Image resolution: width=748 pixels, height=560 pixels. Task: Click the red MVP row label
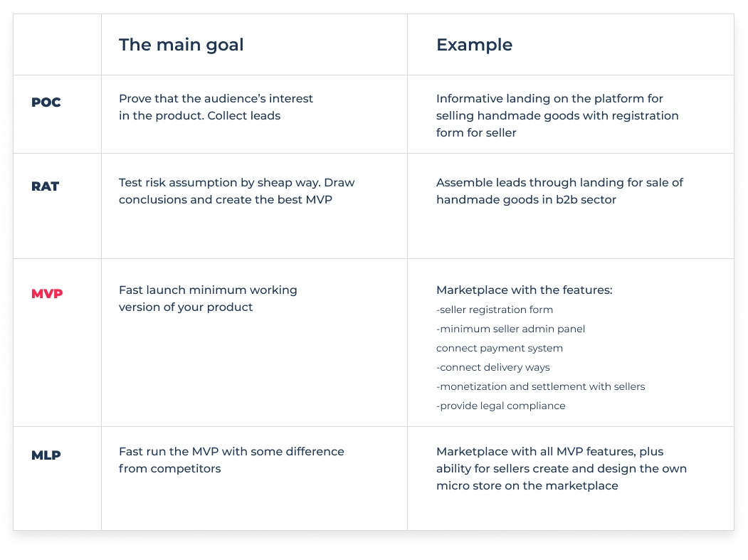tap(47, 293)
